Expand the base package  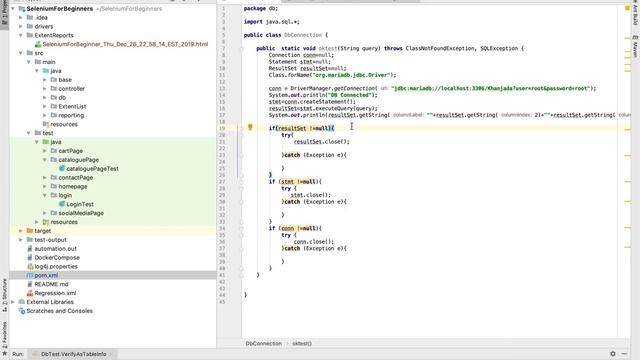[45, 80]
